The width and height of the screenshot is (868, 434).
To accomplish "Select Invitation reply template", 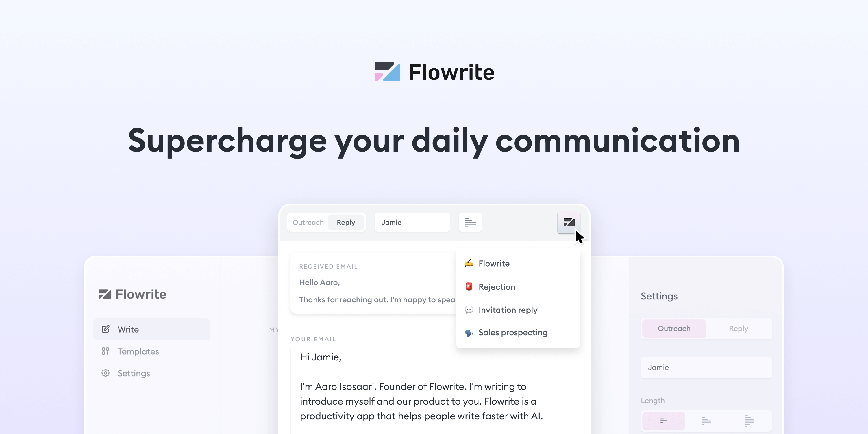I will (x=508, y=310).
